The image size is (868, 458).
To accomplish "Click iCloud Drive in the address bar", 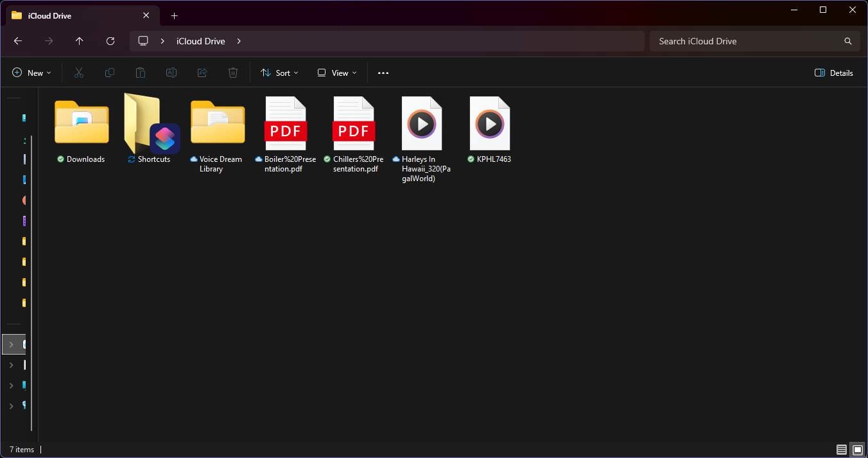I will click(201, 41).
